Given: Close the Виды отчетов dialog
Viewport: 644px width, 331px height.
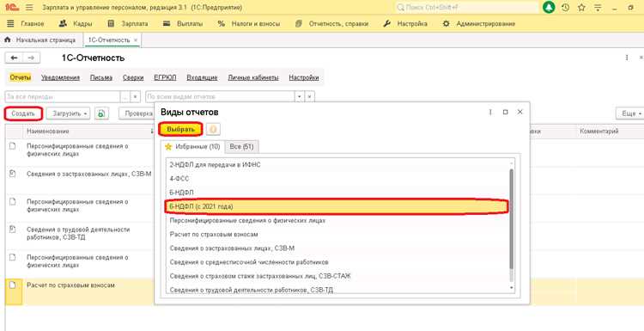Looking at the screenshot, I should (520, 112).
